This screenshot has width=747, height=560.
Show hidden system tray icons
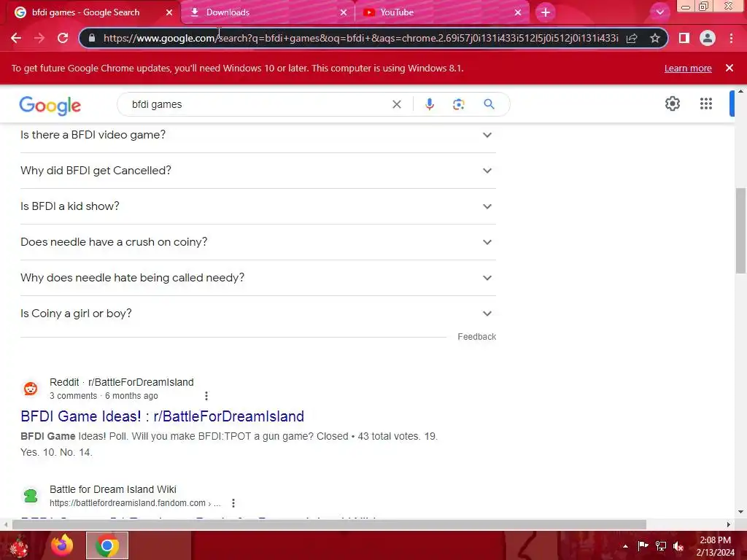pos(625,546)
